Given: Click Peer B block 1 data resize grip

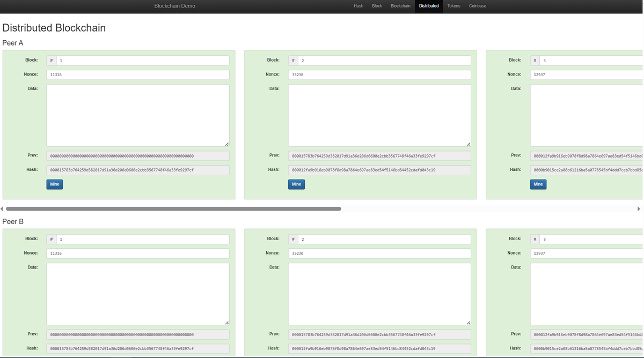Looking at the screenshot, I should [226, 322].
